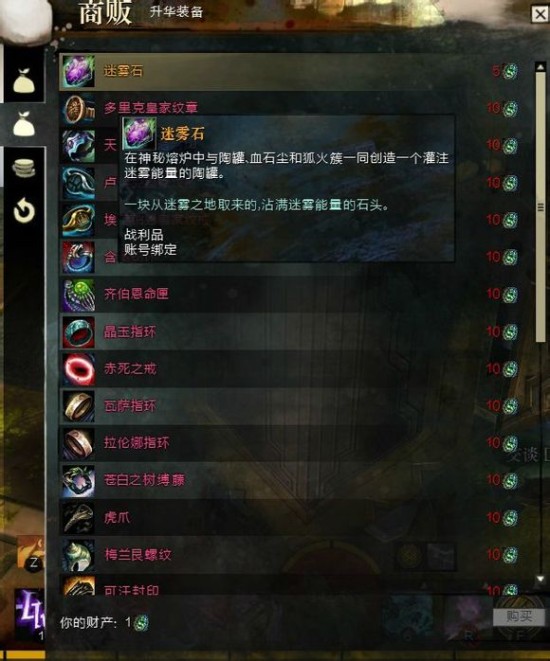The width and height of the screenshot is (550, 661).
Task: Select the 迷雾石 purple stone item icon
Action: 78,71
